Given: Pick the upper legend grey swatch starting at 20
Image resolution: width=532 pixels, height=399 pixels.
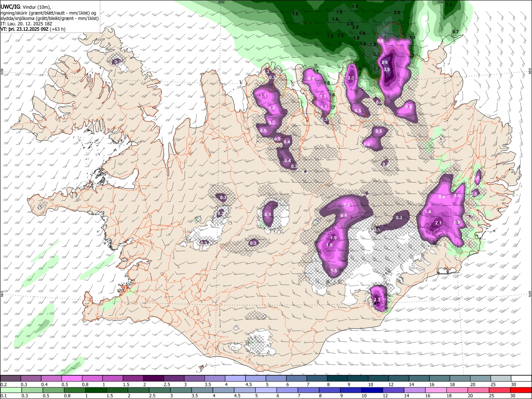Looking at the screenshot, I should [x=480, y=379].
